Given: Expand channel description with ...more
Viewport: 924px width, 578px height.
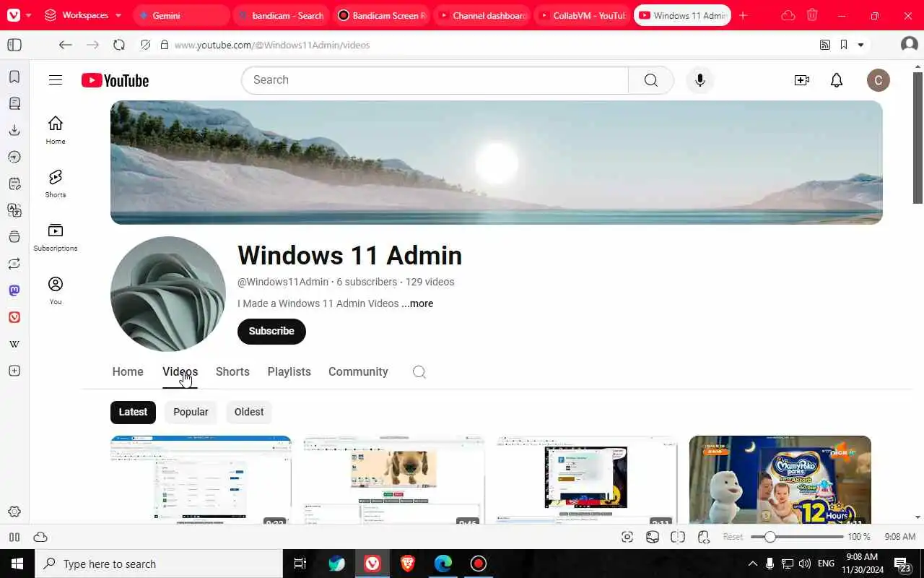Looking at the screenshot, I should [417, 303].
